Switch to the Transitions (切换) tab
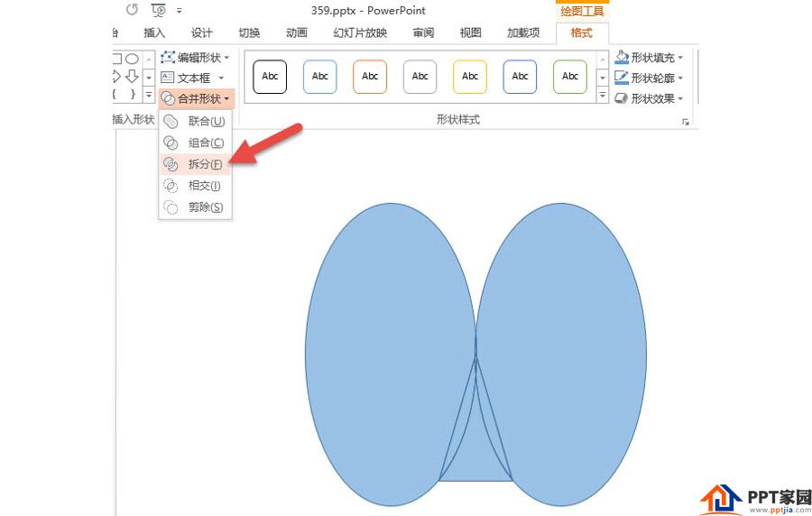The width and height of the screenshot is (812, 516). click(249, 33)
